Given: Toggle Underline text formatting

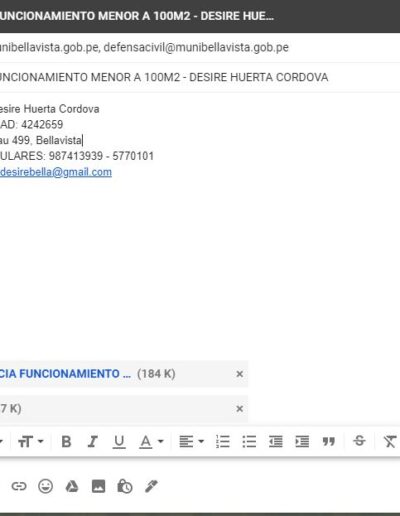Looking at the screenshot, I should 119,442.
